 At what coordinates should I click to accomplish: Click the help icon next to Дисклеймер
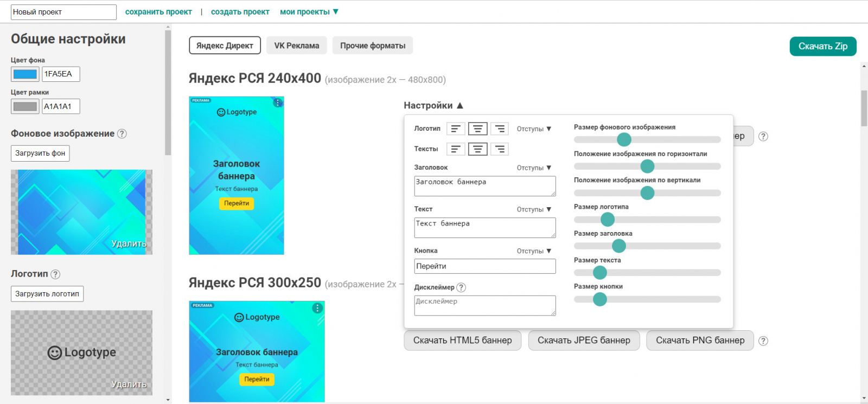[x=461, y=287]
